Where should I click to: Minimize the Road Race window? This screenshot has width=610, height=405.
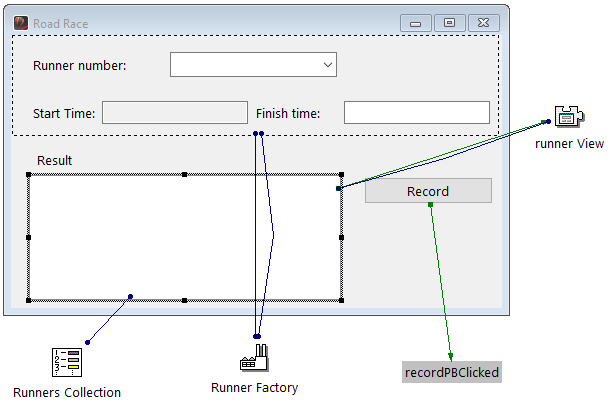click(x=415, y=22)
